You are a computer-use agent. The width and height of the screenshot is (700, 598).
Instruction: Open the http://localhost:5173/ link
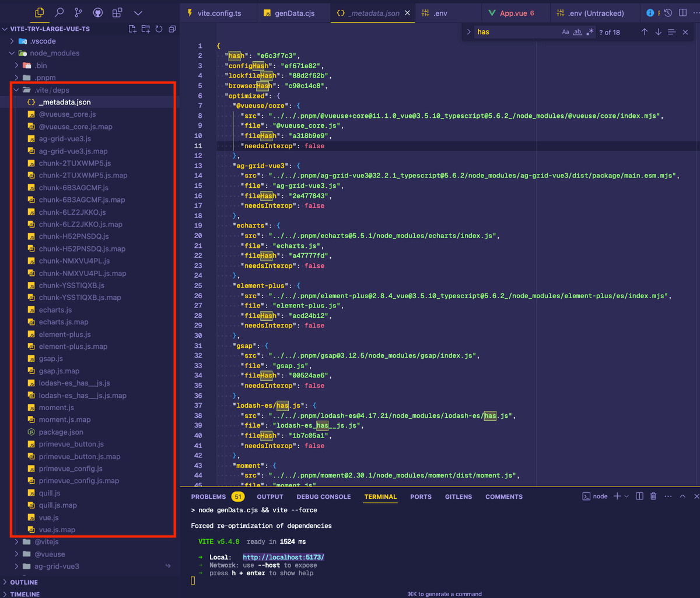283,557
